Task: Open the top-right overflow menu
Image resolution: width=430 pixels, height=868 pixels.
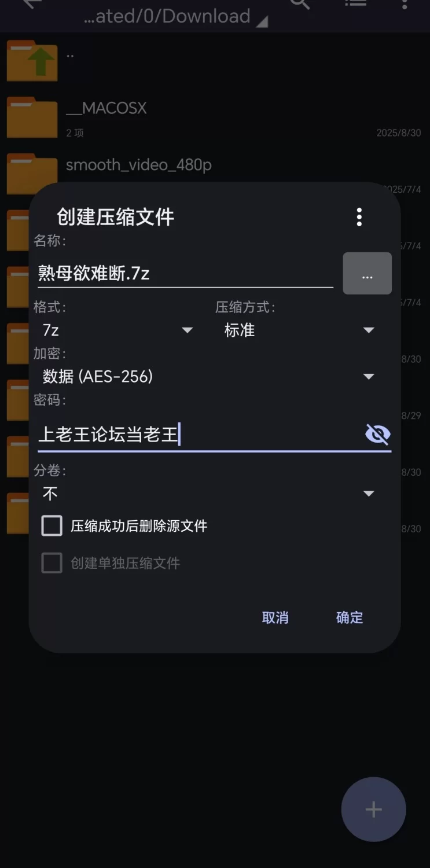Action: click(x=405, y=5)
